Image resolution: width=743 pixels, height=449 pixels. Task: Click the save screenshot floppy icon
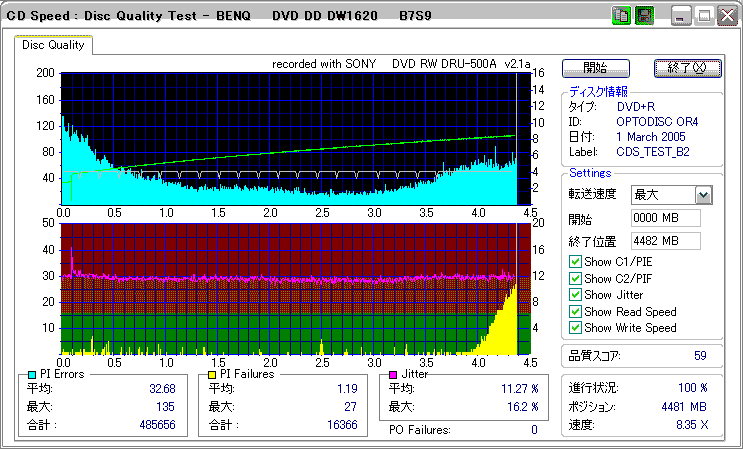click(x=644, y=16)
